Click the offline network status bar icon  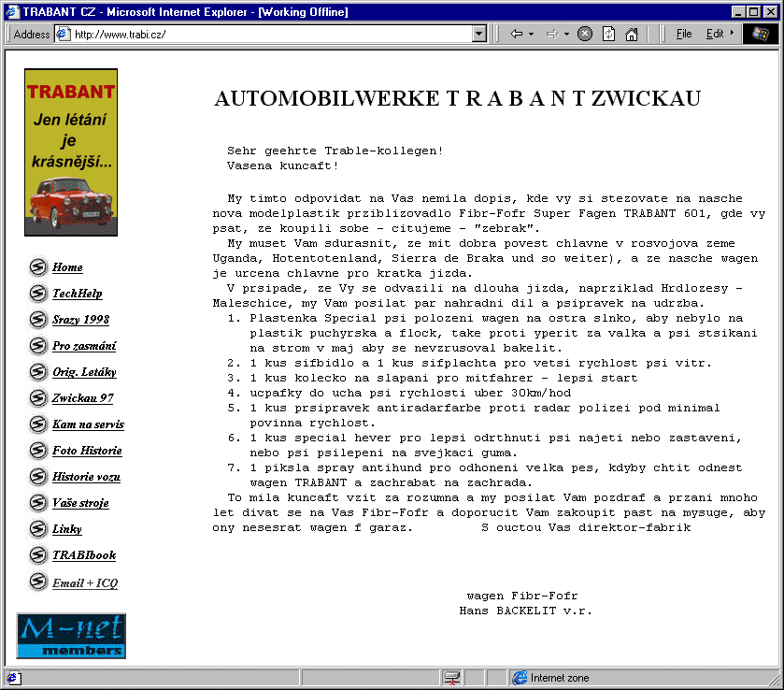pos(452,678)
